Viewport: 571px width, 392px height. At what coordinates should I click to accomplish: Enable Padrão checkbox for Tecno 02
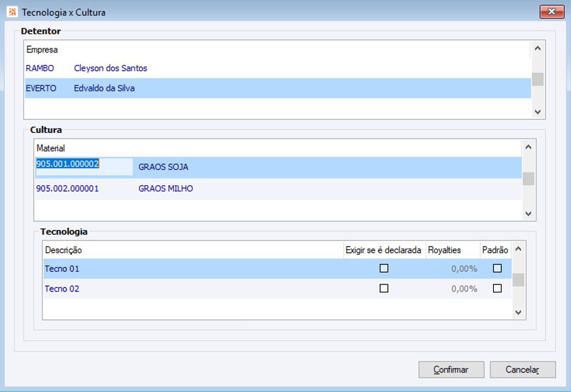(497, 288)
